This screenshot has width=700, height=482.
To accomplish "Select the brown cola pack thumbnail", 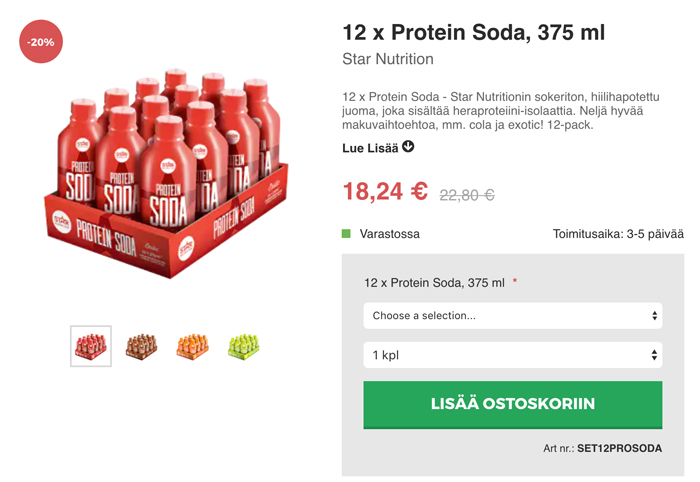I will 142,346.
